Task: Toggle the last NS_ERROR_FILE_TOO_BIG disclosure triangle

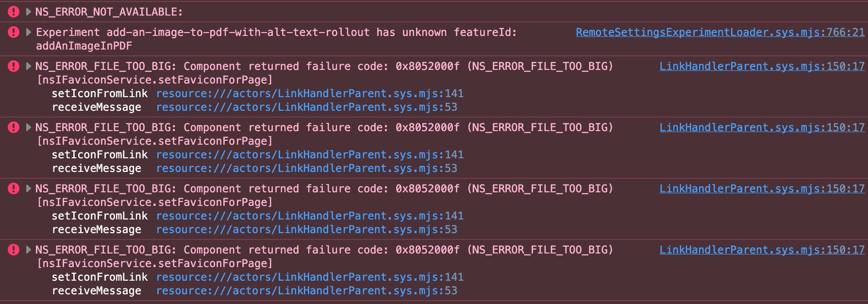Action: [x=29, y=250]
